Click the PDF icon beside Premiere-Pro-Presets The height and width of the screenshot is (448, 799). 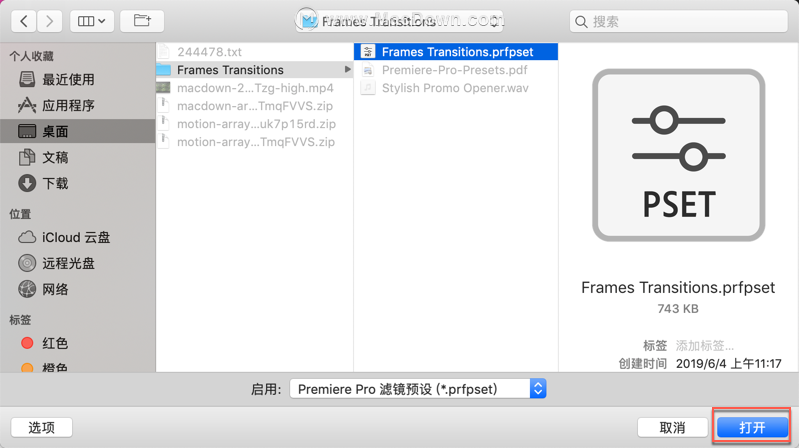[x=368, y=70]
